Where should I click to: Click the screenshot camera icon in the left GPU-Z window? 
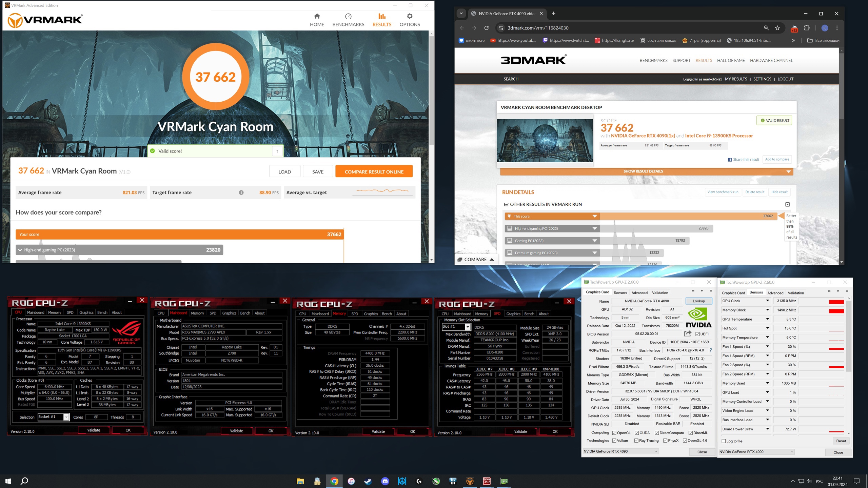coord(693,291)
